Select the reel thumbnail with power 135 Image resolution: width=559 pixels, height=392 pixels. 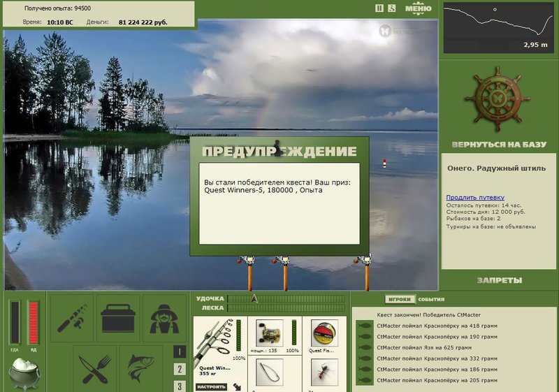pos(270,333)
